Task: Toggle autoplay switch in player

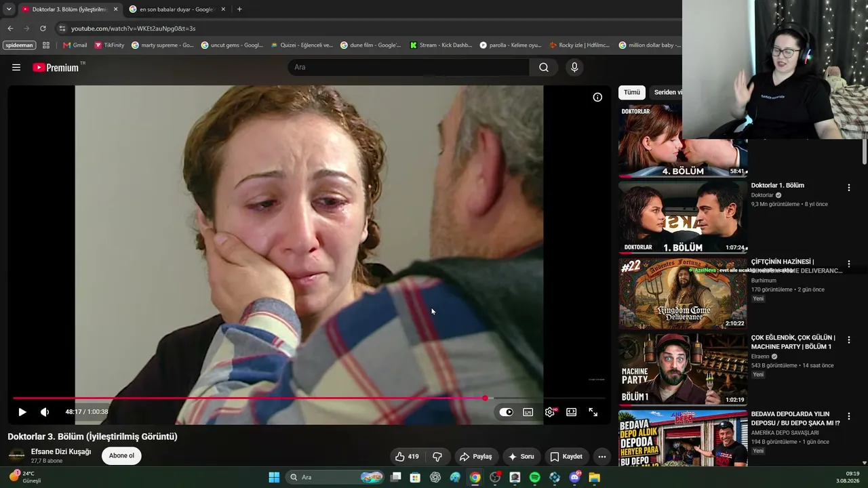Action: tap(506, 411)
